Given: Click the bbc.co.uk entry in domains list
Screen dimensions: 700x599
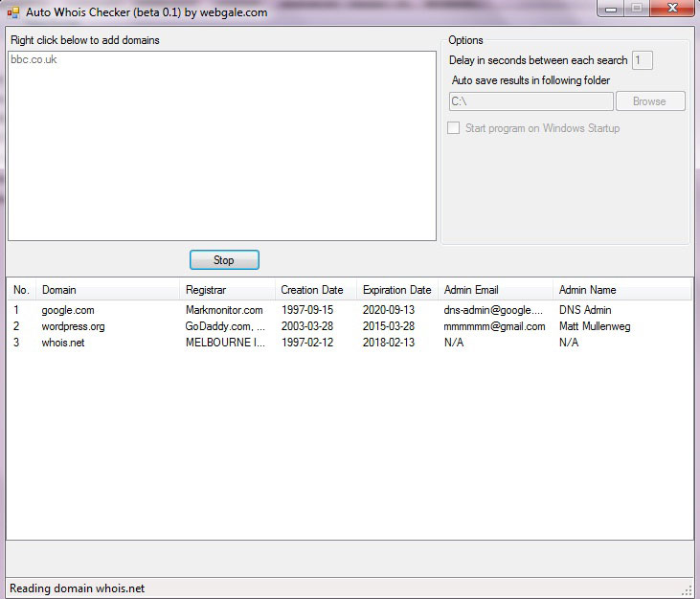Looking at the screenshot, I should [x=34, y=59].
